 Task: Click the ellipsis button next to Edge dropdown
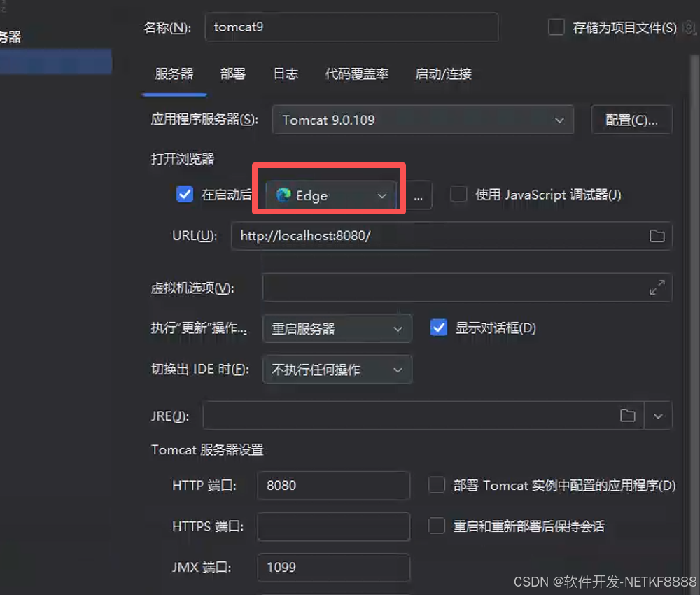(x=419, y=195)
